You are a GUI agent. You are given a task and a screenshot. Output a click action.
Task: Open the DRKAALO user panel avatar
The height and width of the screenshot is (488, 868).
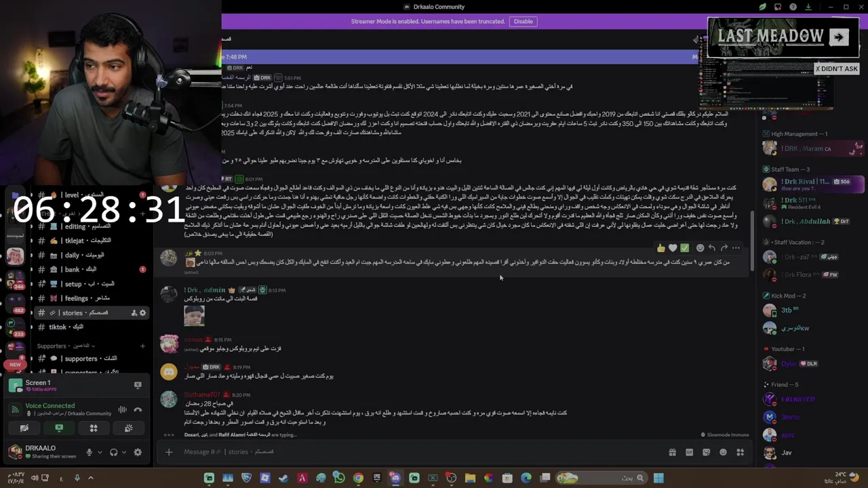(15, 452)
